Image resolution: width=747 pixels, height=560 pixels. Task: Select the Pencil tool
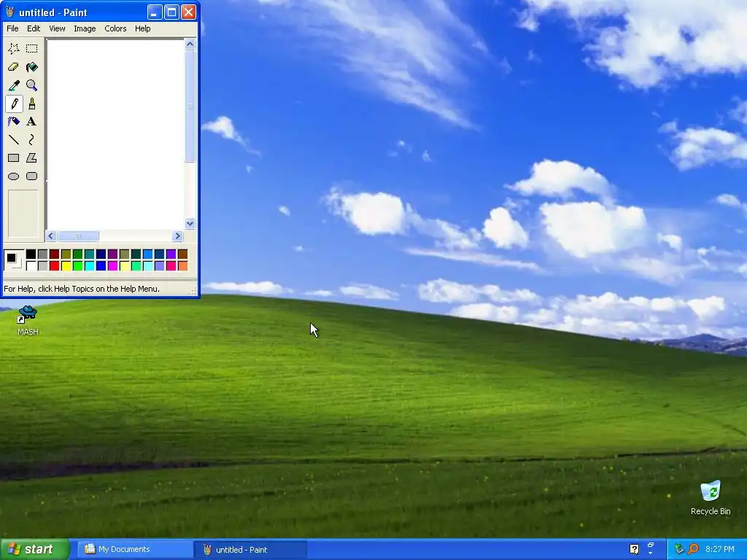[14, 104]
